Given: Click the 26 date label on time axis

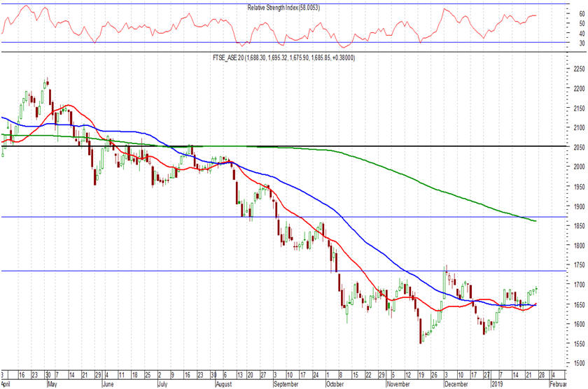Looking at the screenshot, I should (x=434, y=375).
